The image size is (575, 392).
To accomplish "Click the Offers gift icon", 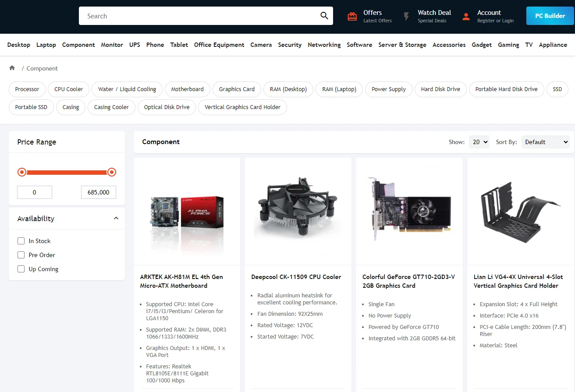I will tap(352, 17).
